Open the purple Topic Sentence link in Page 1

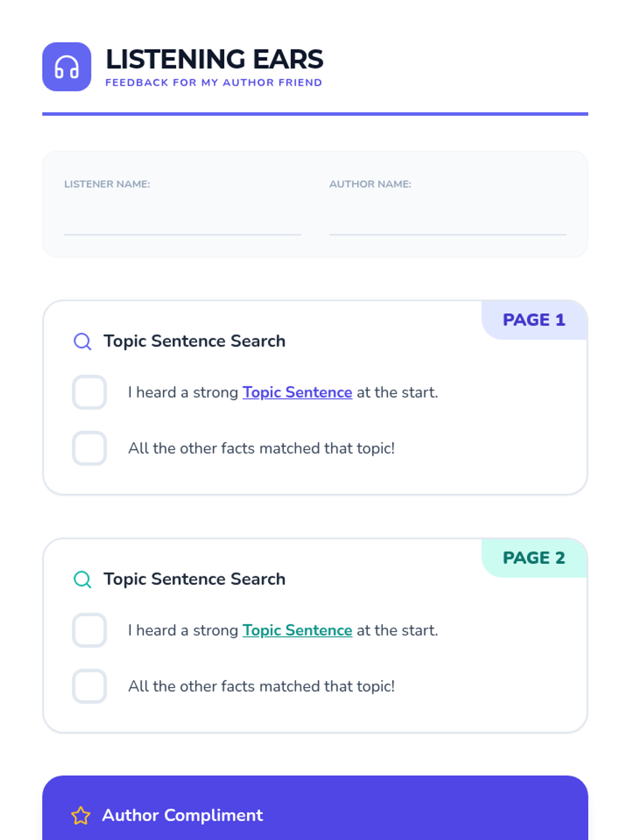pyautogui.click(x=297, y=393)
